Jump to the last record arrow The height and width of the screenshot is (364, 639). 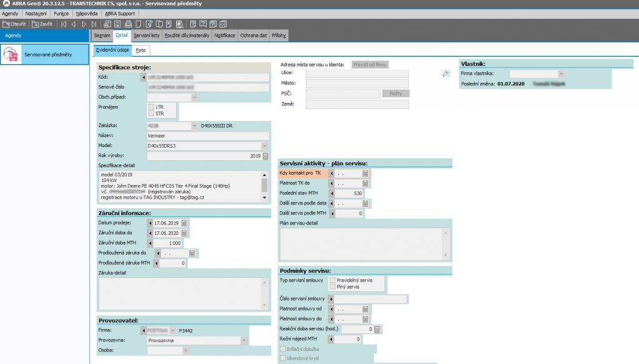pyautogui.click(x=94, y=24)
